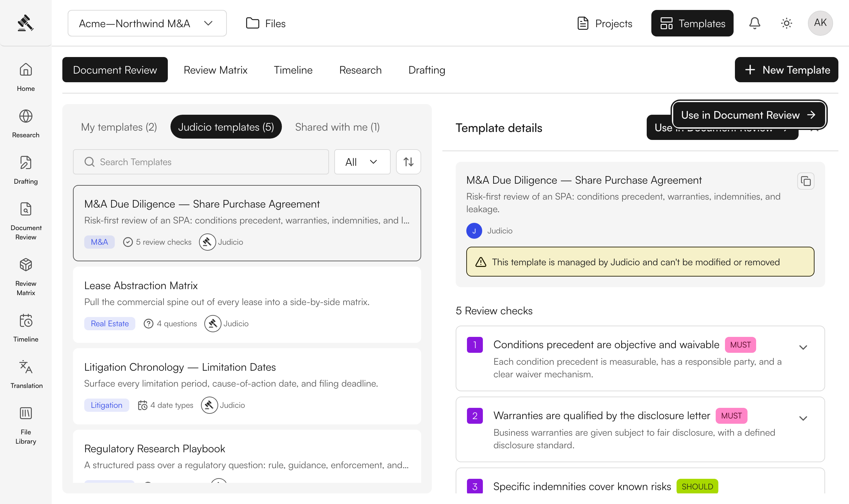The height and width of the screenshot is (504, 849).
Task: Switch to the Review Matrix tab
Action: click(x=215, y=70)
